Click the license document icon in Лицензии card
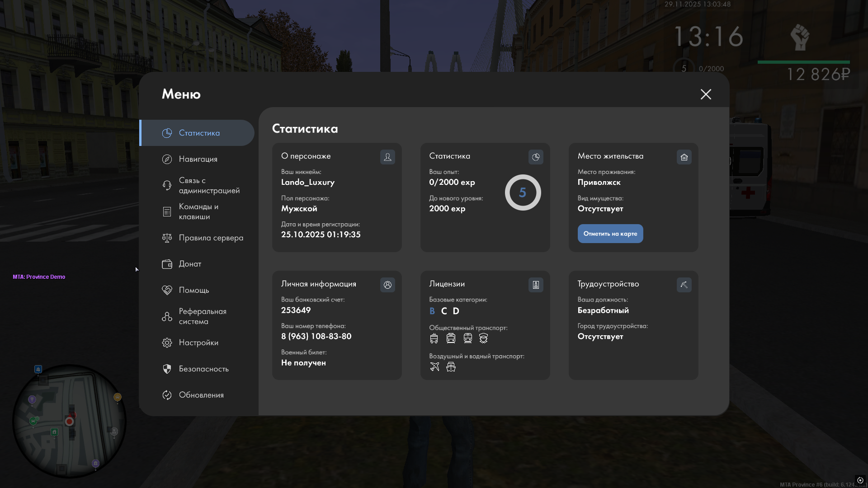 point(536,285)
